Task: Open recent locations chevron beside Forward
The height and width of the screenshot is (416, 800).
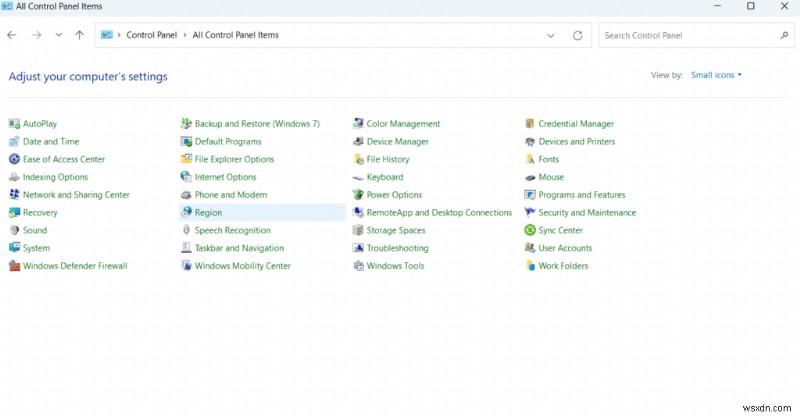Action: 59,35
